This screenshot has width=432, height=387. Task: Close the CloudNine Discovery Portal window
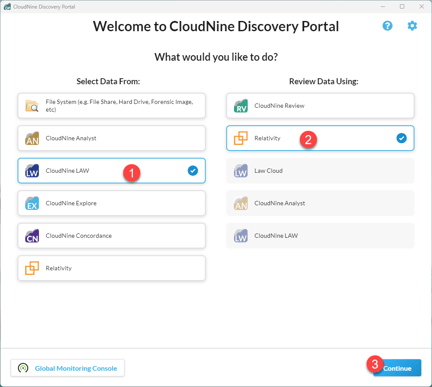[422, 7]
